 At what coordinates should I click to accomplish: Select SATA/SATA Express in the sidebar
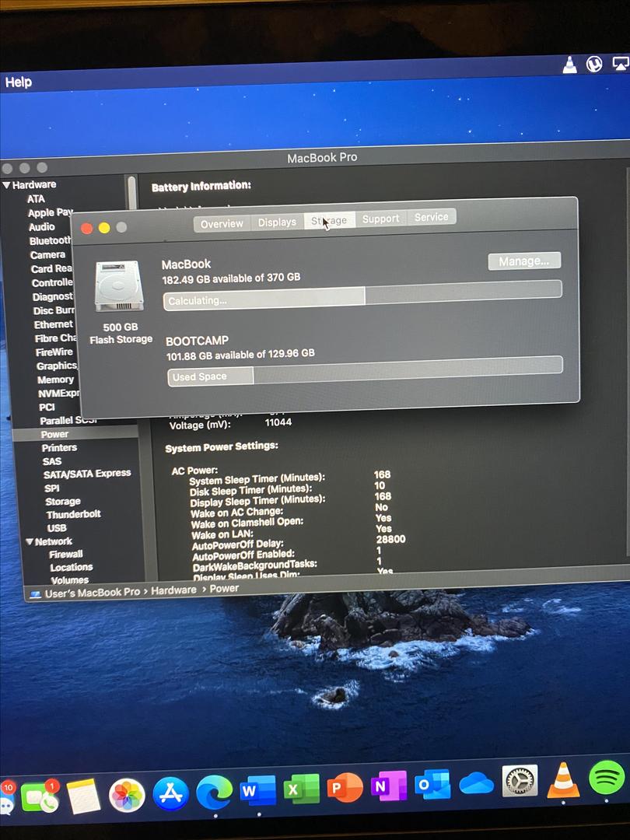click(x=87, y=474)
